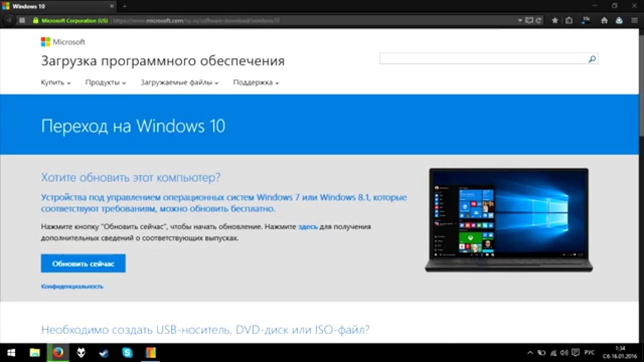Open Steam from the taskbar

click(x=104, y=352)
